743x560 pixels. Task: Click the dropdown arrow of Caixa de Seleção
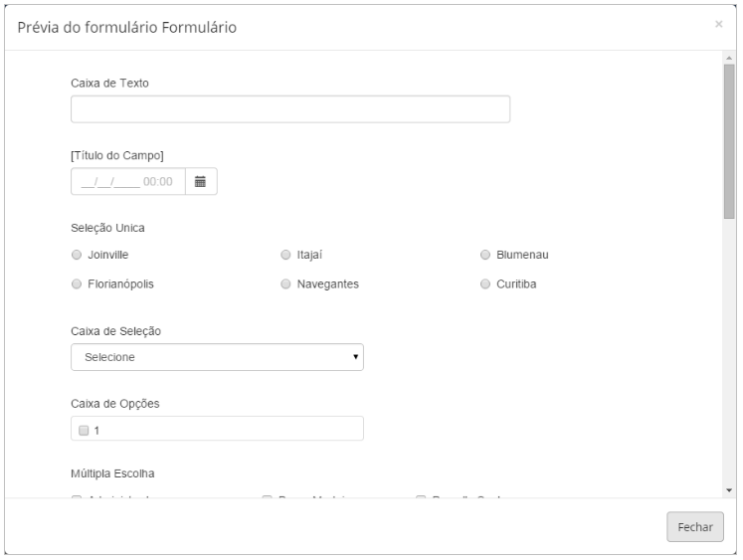pos(355,357)
